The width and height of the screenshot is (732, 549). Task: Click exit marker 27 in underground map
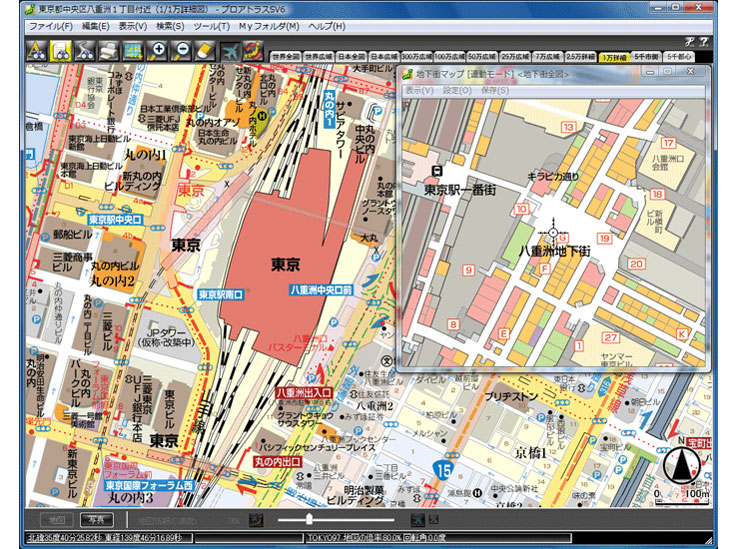pos(610,337)
